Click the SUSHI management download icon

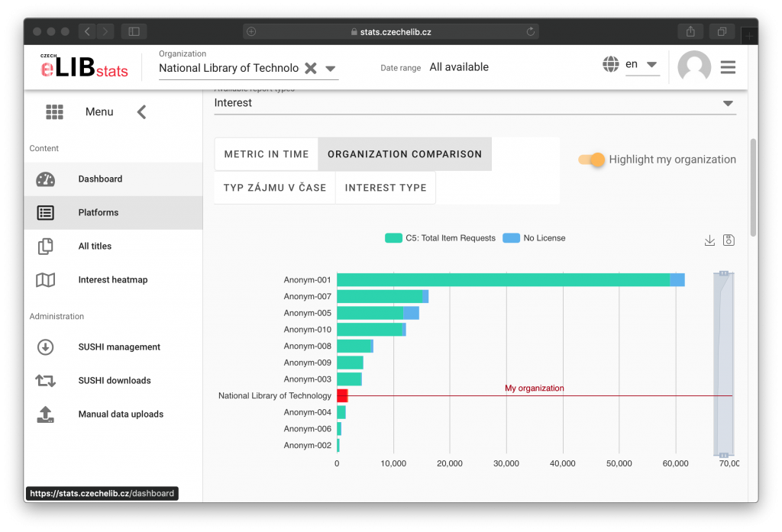coord(45,347)
